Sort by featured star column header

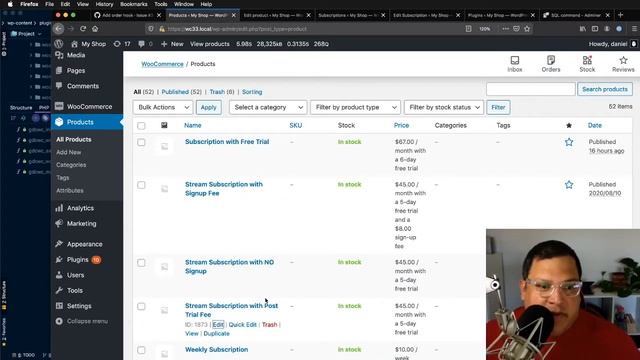pos(569,125)
